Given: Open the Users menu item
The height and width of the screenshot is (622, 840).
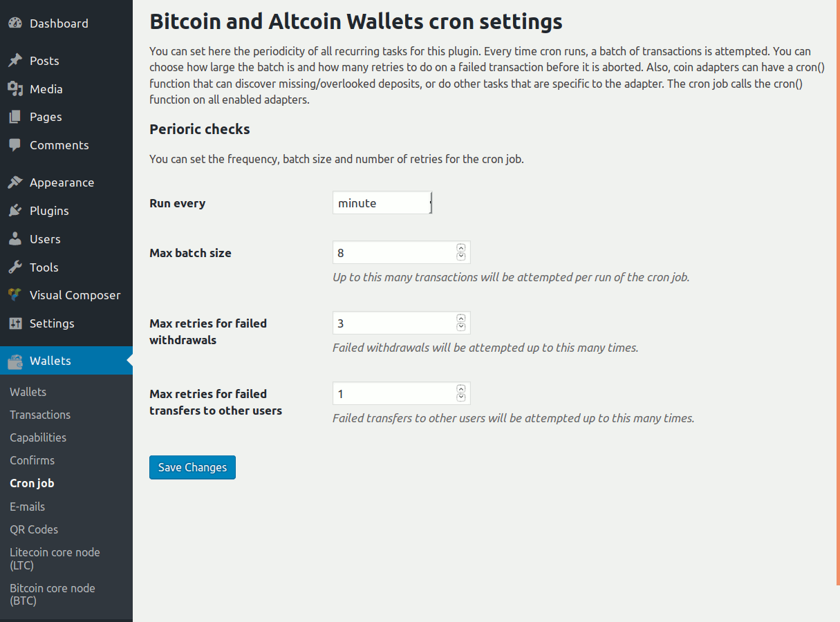Looking at the screenshot, I should (45, 239).
